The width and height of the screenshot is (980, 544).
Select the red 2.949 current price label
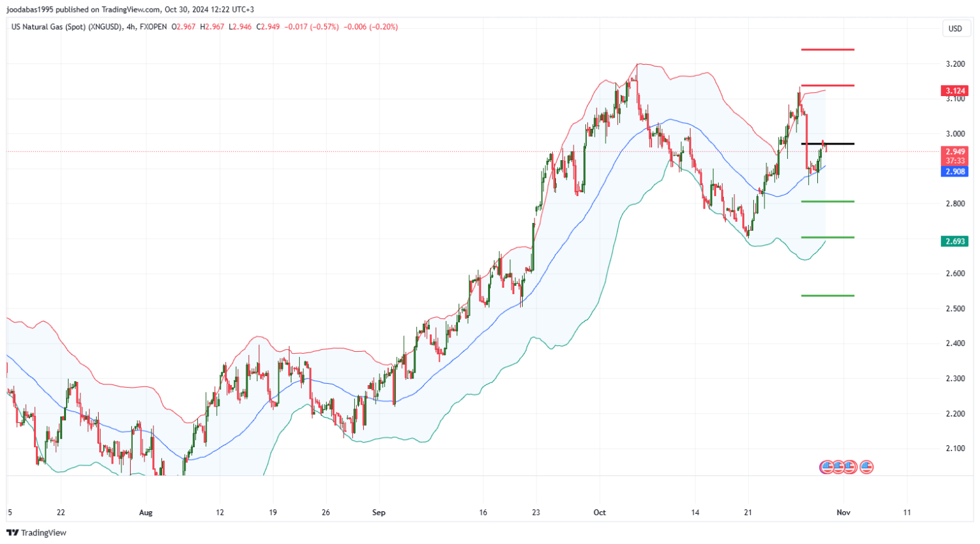tap(955, 152)
